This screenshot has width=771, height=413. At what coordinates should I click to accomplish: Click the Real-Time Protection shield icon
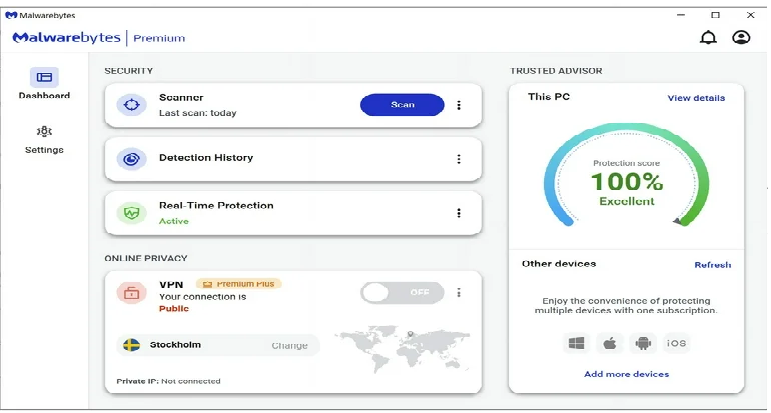pos(131,213)
